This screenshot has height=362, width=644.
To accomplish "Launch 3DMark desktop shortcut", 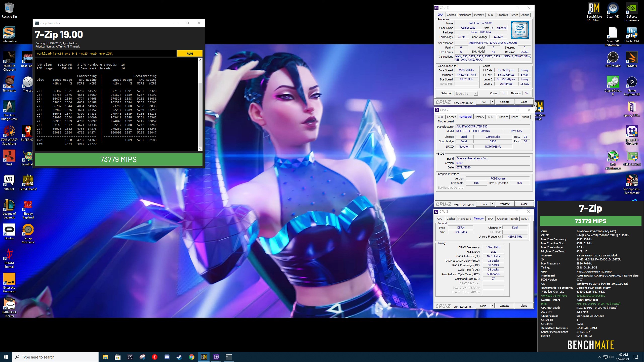I will pyautogui.click(x=632, y=60).
